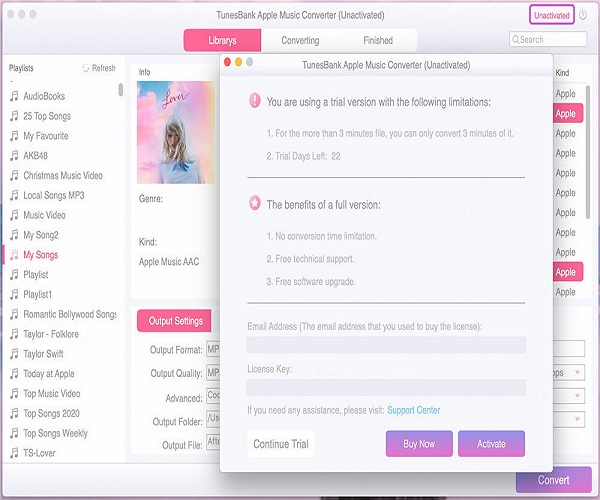Click the 25 Top Songs note icon
This screenshot has width=600, height=500.
(x=14, y=116)
